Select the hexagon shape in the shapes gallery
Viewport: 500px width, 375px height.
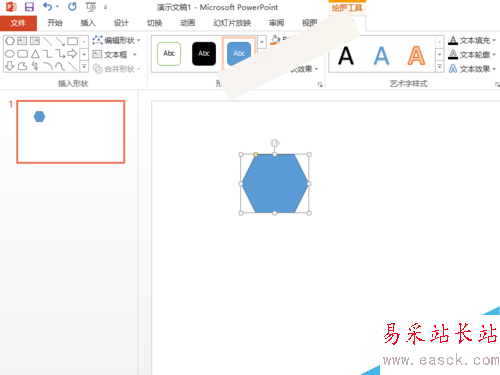click(x=10, y=41)
